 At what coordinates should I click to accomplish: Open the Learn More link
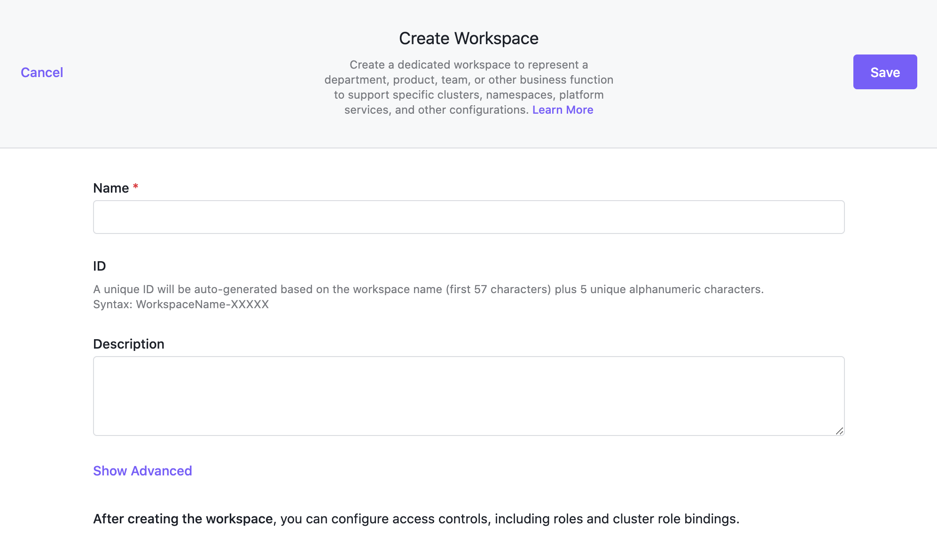(562, 109)
